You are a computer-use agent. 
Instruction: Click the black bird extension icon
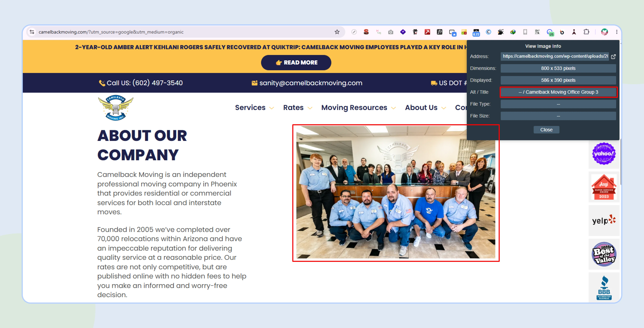coord(501,32)
